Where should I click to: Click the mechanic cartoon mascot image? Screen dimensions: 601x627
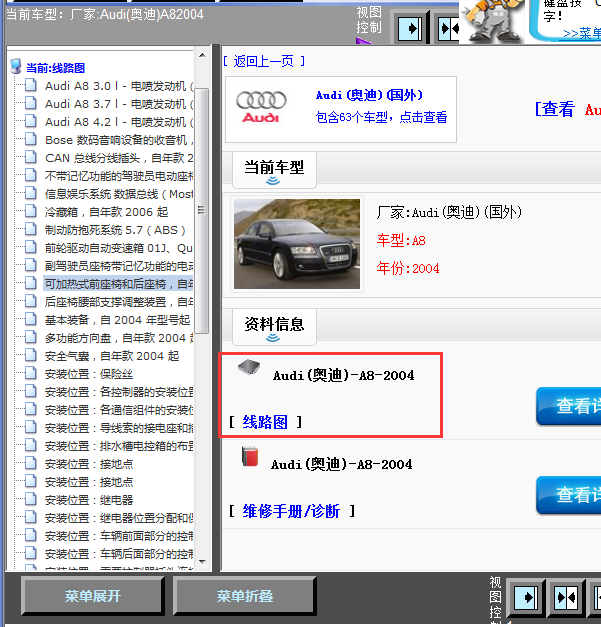point(493,21)
